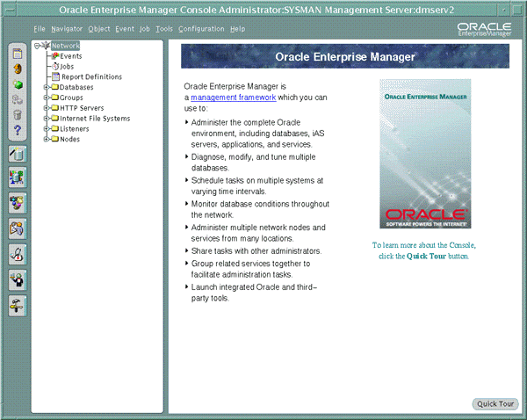The height and width of the screenshot is (420, 527).
Task: Click the greyed Create Like icon
Action: click(18, 99)
